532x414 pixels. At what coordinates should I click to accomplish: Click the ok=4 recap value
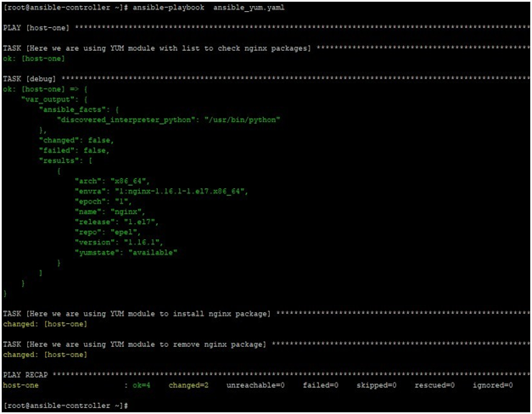[142, 385]
